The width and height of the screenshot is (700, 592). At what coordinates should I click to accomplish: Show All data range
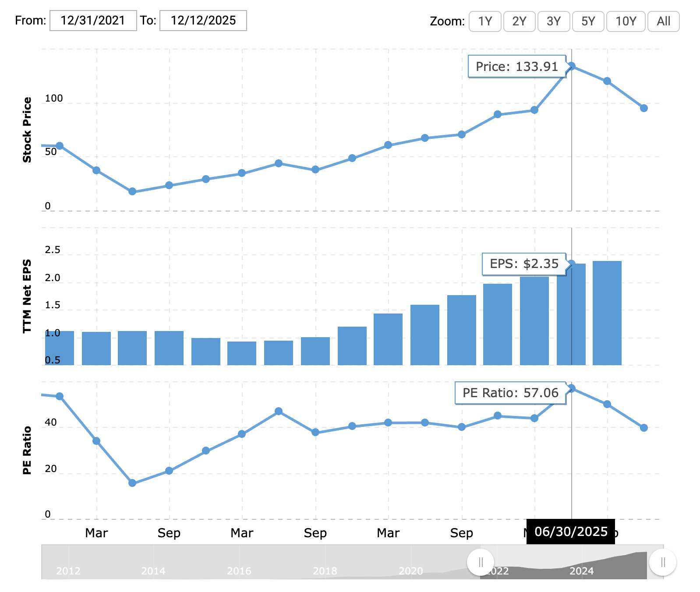coord(663,21)
